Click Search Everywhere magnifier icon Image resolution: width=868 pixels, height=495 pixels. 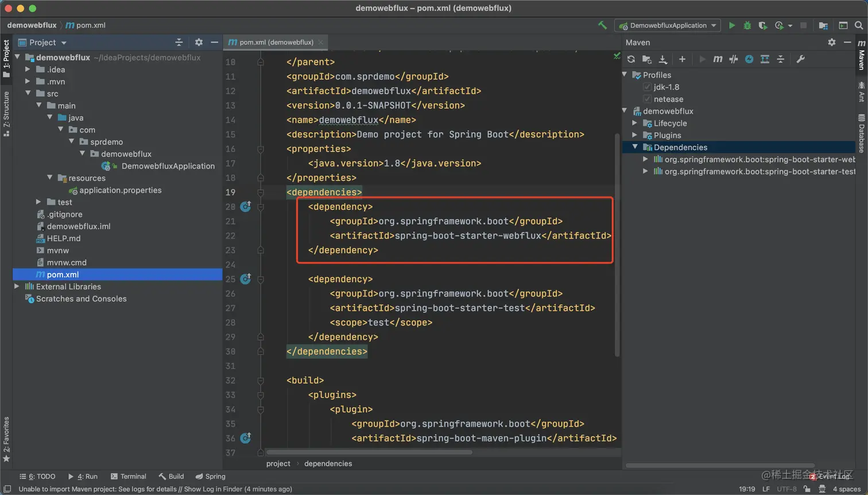point(858,25)
